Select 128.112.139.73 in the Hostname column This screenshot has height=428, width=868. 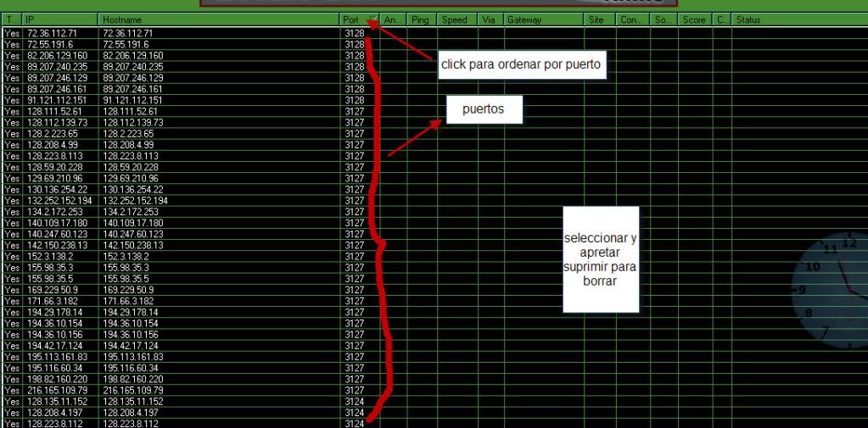click(x=133, y=122)
